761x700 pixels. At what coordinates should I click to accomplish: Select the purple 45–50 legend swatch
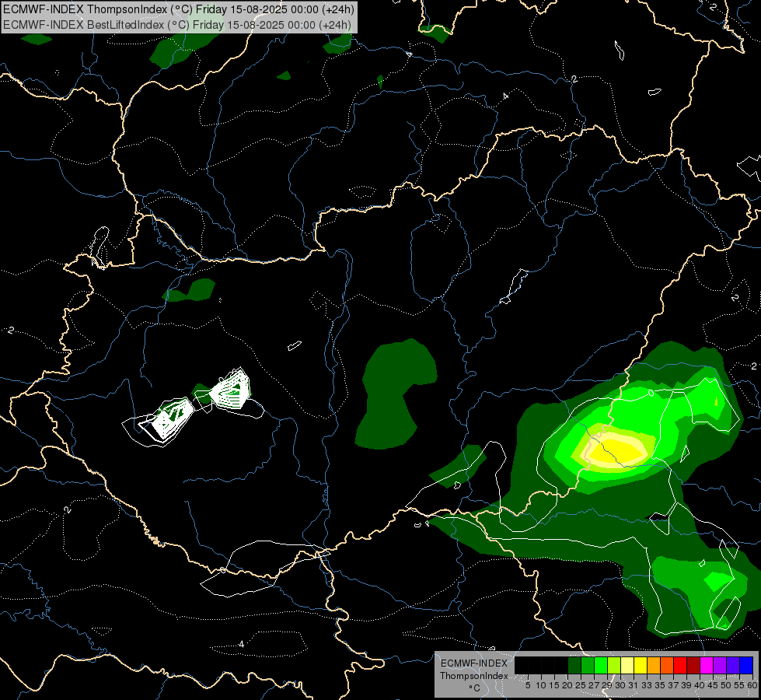click(720, 665)
